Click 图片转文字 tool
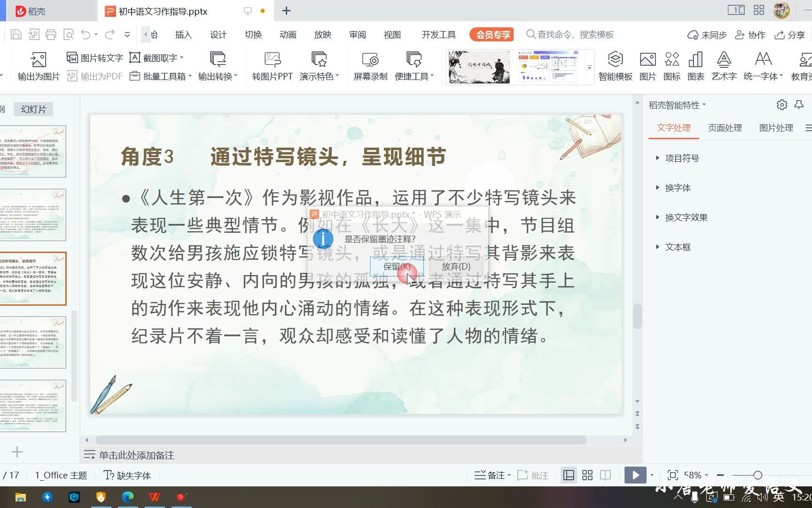 tap(94, 58)
